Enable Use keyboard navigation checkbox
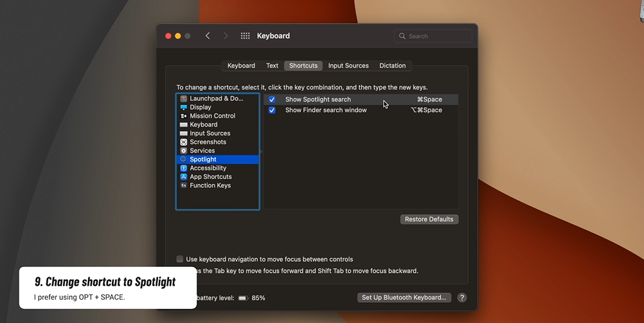Viewport: 644px width, 323px height. tap(180, 259)
